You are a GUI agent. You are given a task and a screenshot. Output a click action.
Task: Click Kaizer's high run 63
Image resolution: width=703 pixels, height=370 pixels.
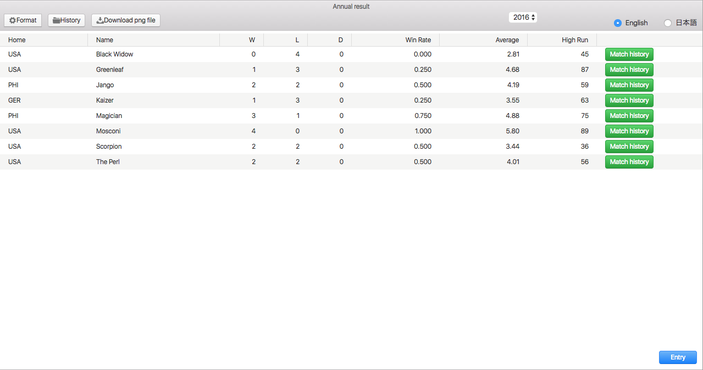pyautogui.click(x=584, y=100)
